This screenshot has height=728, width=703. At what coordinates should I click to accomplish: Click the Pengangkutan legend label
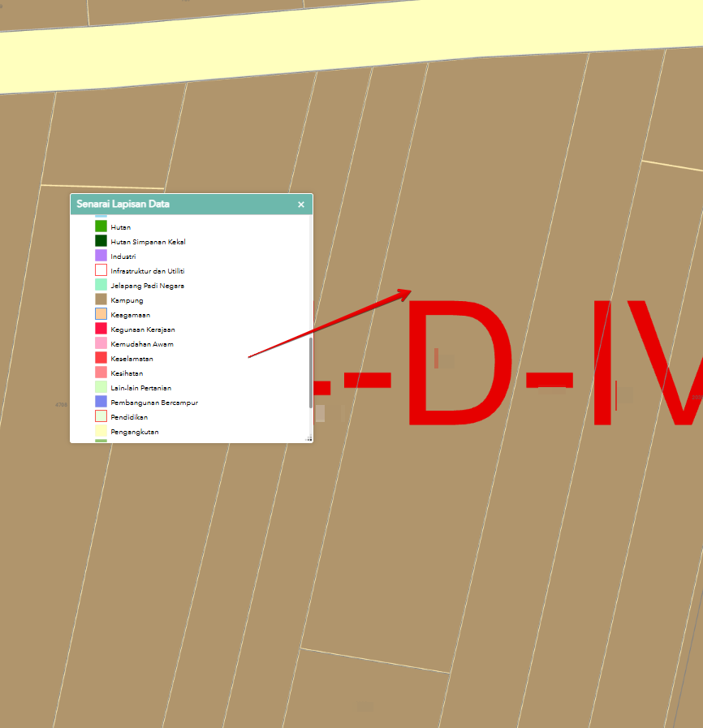(x=134, y=432)
